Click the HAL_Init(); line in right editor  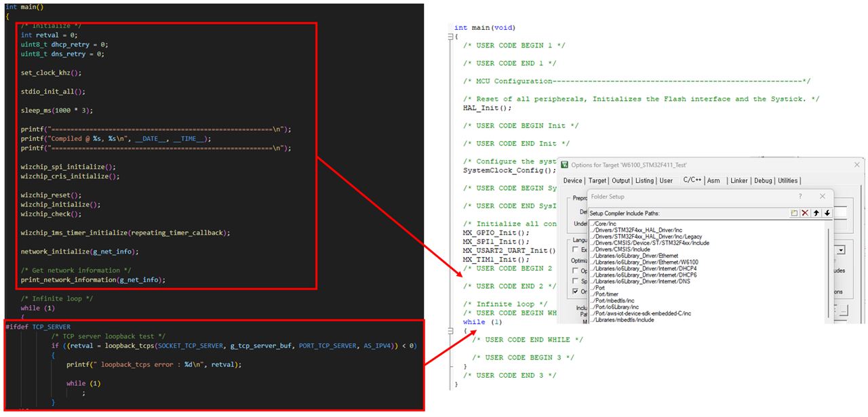[487, 108]
